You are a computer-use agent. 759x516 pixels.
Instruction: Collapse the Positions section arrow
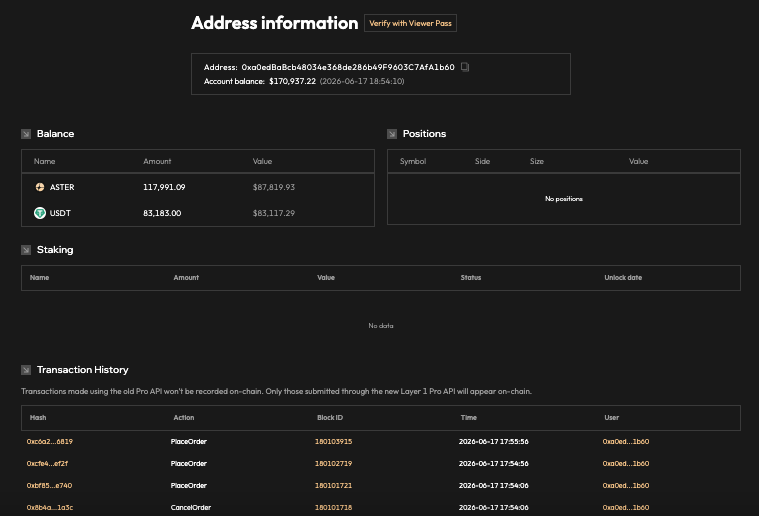pos(392,134)
